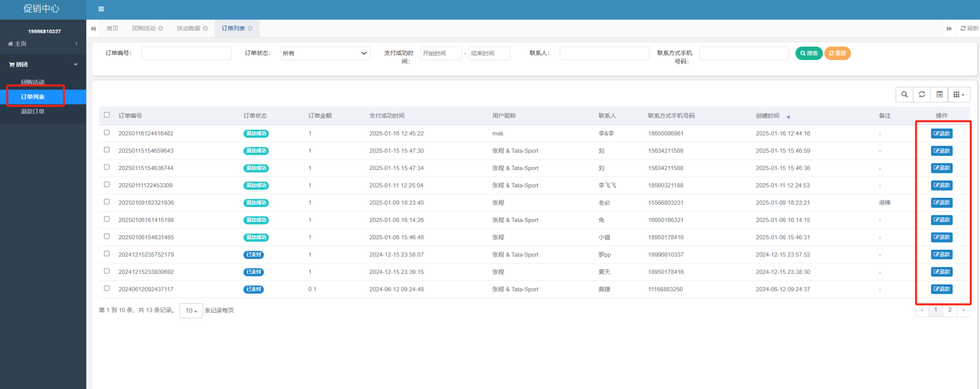Close the 团购活动 tab

click(x=161, y=28)
